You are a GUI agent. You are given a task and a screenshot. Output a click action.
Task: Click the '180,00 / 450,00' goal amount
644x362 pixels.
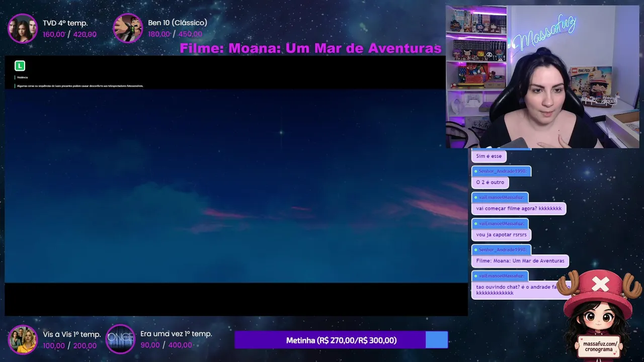(175, 34)
